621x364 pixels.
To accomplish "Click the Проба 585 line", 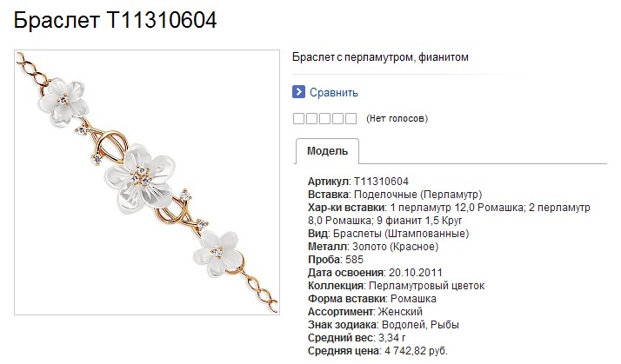I will (336, 260).
